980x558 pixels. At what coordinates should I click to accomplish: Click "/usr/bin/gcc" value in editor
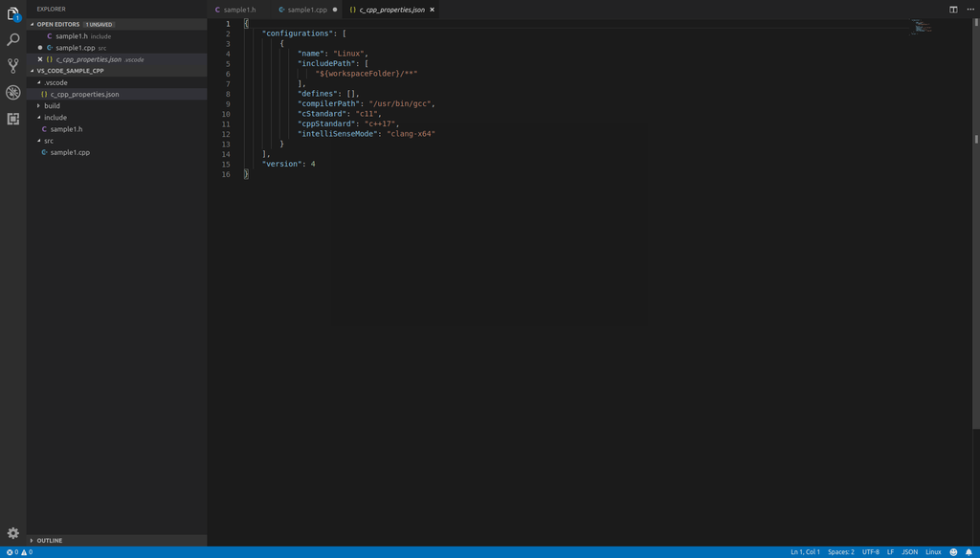[x=399, y=103]
